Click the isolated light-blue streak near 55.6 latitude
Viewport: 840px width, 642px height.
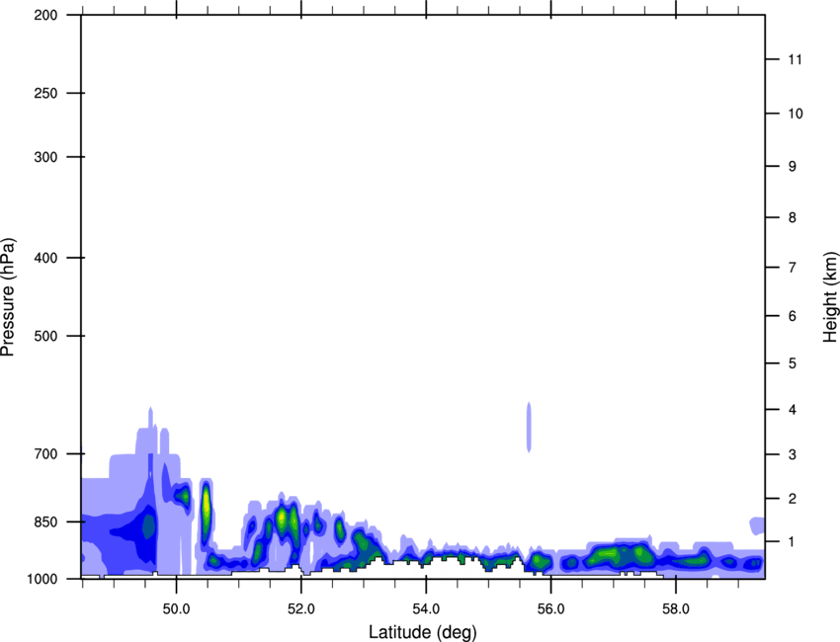tap(529, 427)
